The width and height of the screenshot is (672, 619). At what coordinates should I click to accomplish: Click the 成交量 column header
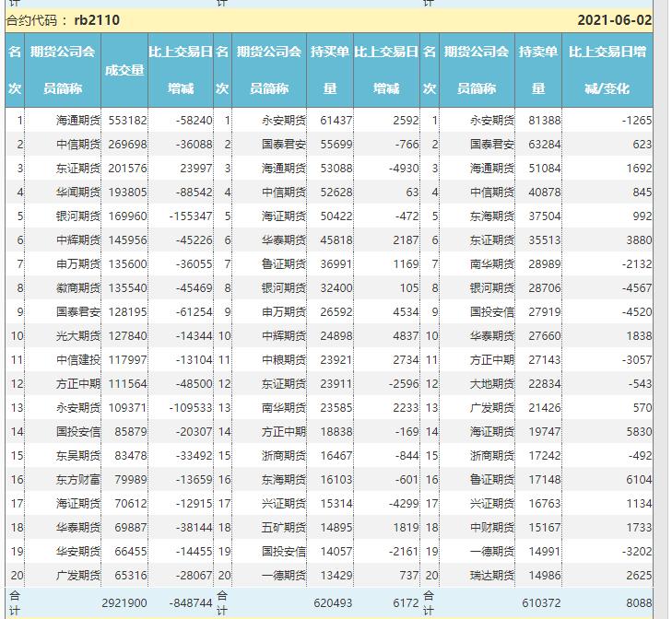pos(124,71)
